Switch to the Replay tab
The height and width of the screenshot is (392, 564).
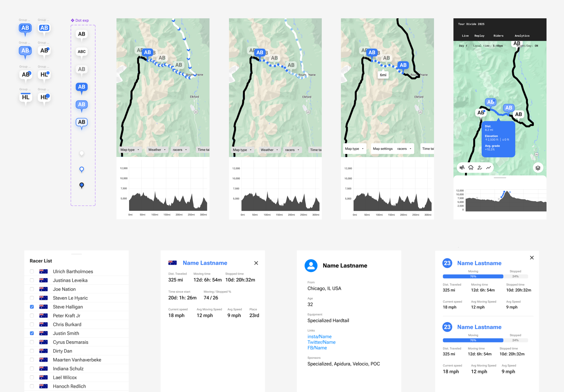(x=479, y=36)
